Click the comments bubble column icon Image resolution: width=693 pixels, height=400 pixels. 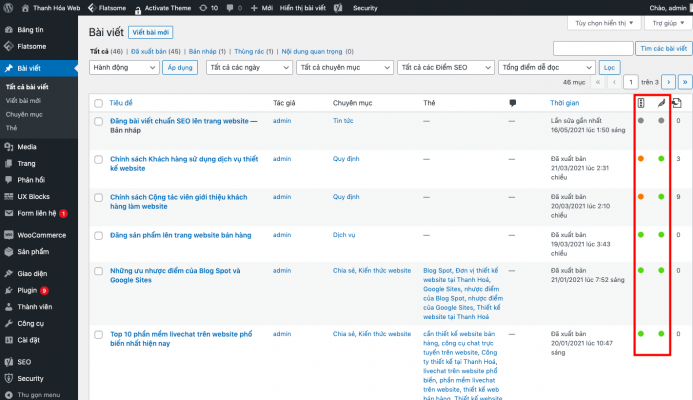point(512,103)
